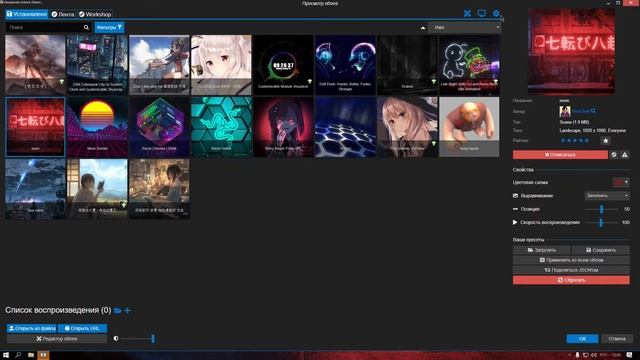Open the Фильтры filter button
The image size is (640, 360).
[x=109, y=27]
